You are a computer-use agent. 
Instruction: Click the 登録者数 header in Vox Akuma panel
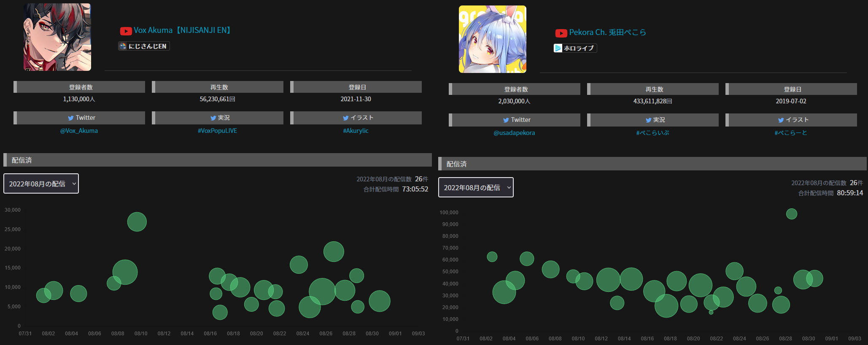(x=79, y=87)
